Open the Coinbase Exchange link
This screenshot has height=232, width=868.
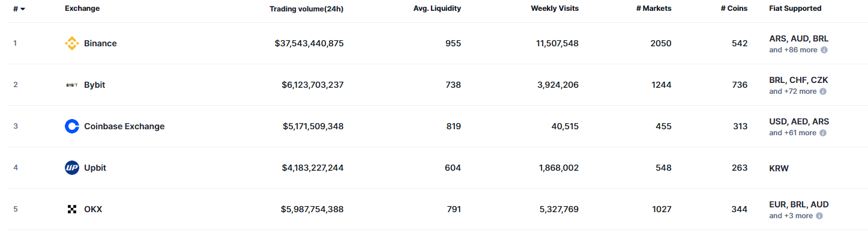point(124,126)
